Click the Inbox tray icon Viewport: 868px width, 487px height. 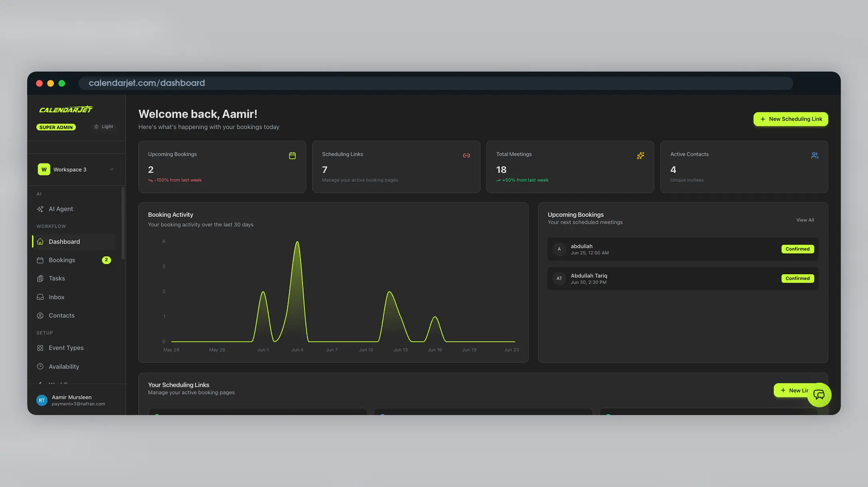point(40,297)
